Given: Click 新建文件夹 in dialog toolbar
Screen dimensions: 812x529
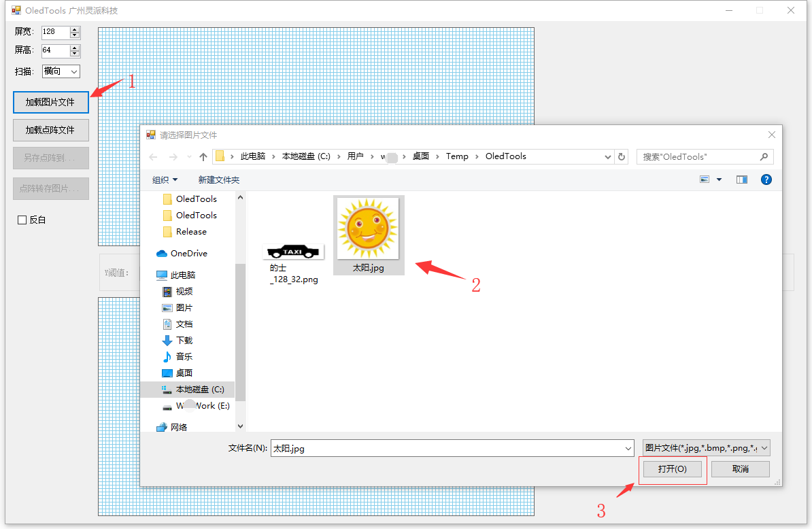Looking at the screenshot, I should pos(218,180).
